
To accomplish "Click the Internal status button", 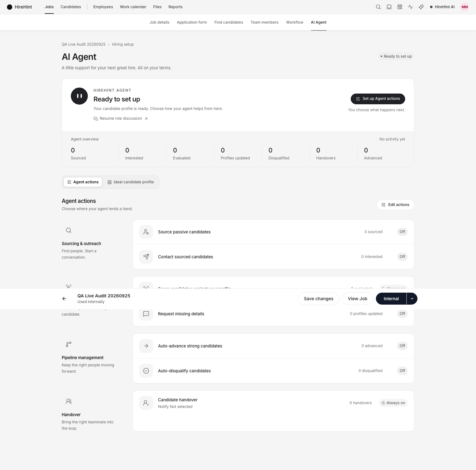I will coord(391,299).
